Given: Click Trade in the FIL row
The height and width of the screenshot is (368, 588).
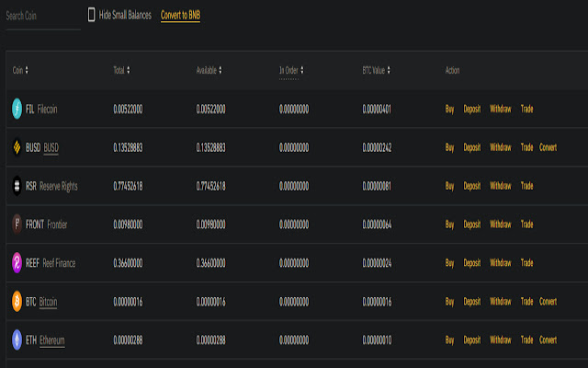Looking at the screenshot, I should 526,109.
